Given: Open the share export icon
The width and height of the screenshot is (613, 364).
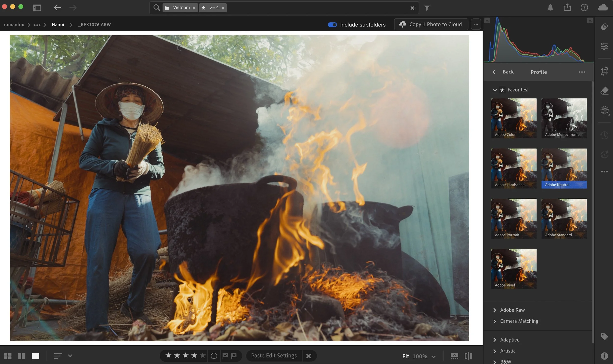Looking at the screenshot, I should (567, 8).
